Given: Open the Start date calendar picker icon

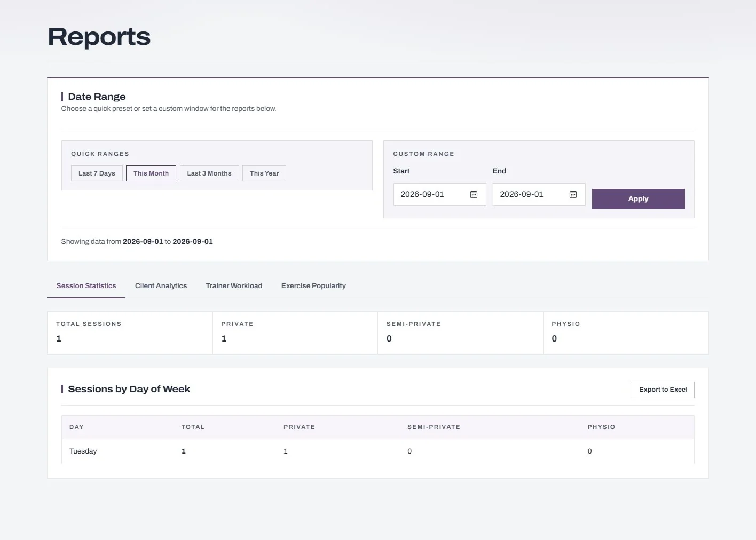Looking at the screenshot, I should click(474, 195).
